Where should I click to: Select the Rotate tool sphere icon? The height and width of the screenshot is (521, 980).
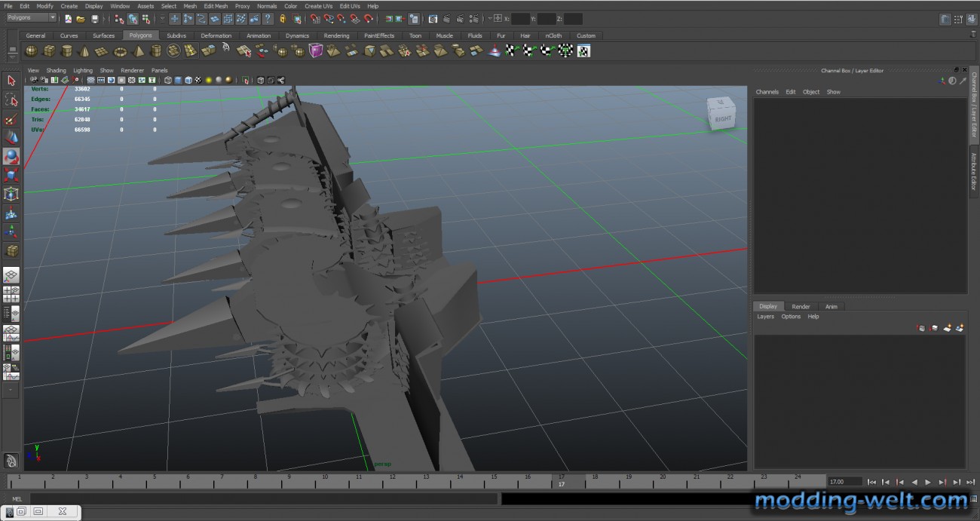pyautogui.click(x=11, y=156)
